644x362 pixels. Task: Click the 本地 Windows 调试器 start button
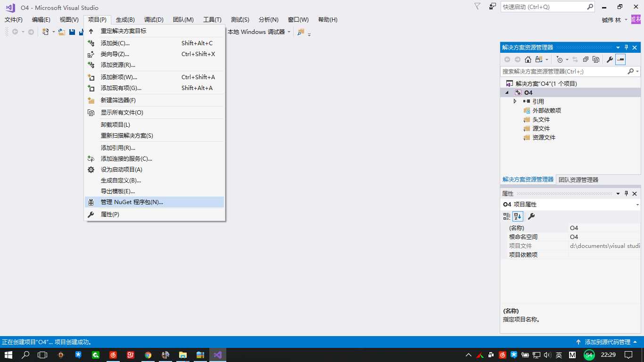[256, 32]
